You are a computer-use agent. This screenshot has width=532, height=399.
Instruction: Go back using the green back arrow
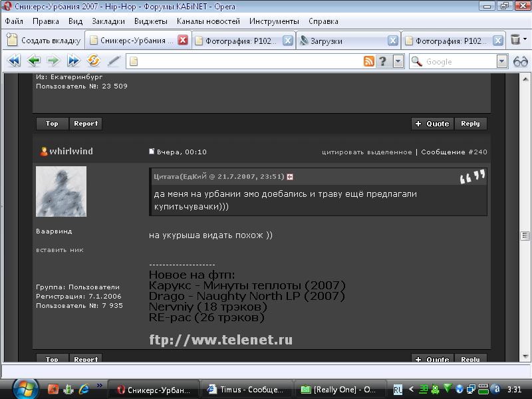(34, 61)
